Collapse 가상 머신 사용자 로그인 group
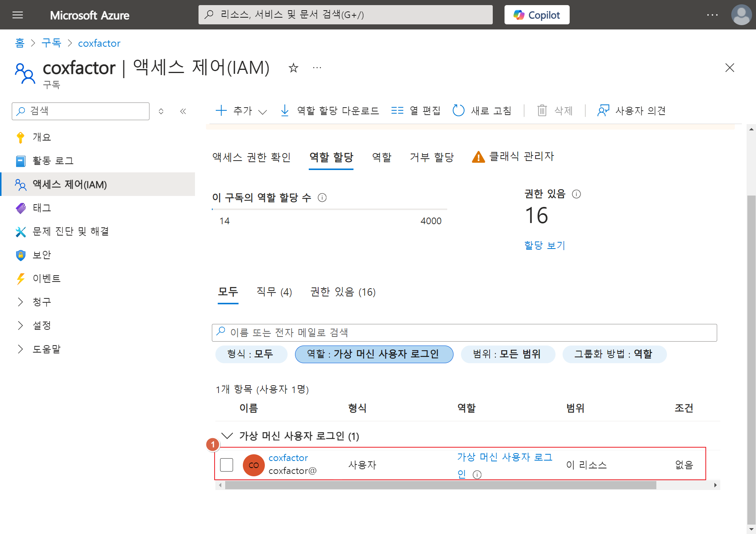This screenshot has height=534, width=756. click(227, 436)
